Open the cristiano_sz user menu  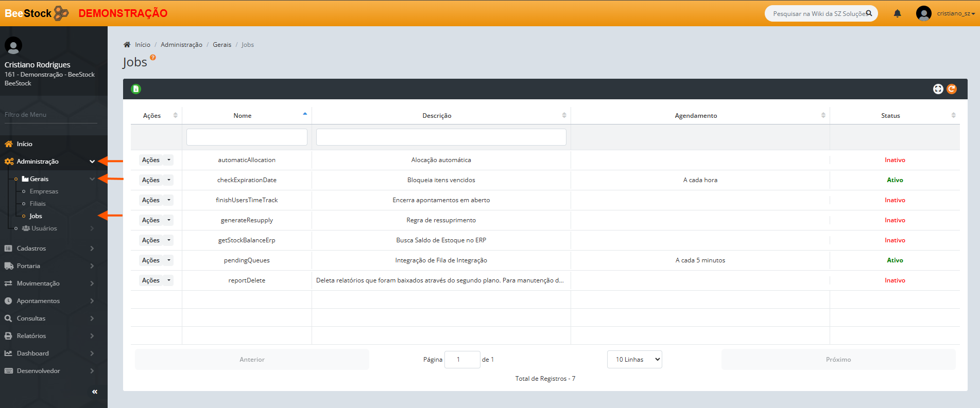coord(955,13)
